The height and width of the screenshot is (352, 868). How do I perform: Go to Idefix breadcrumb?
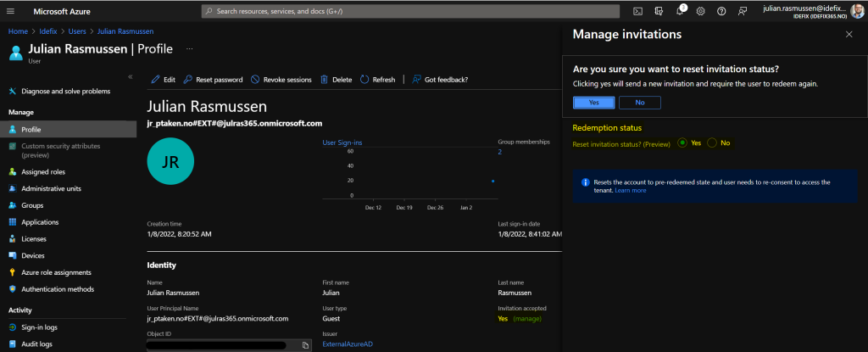point(49,31)
